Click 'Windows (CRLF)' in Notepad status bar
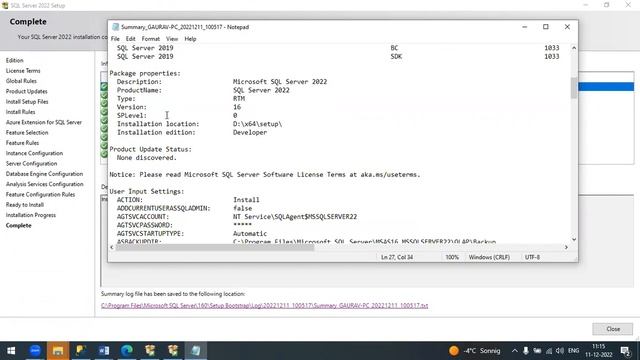The height and width of the screenshot is (360, 640). [489, 257]
